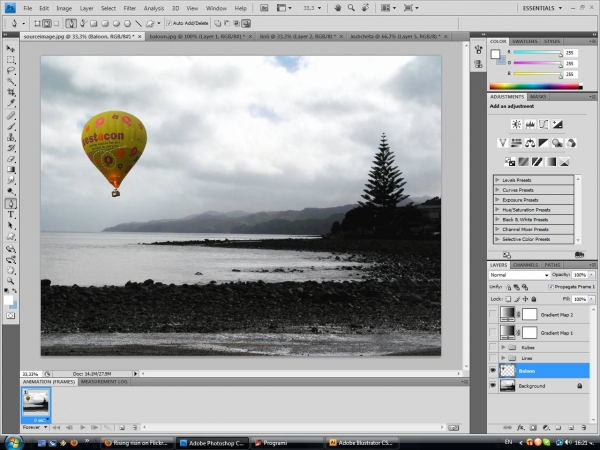Click the Windows Start button
The width and height of the screenshot is (600, 450).
click(x=12, y=443)
